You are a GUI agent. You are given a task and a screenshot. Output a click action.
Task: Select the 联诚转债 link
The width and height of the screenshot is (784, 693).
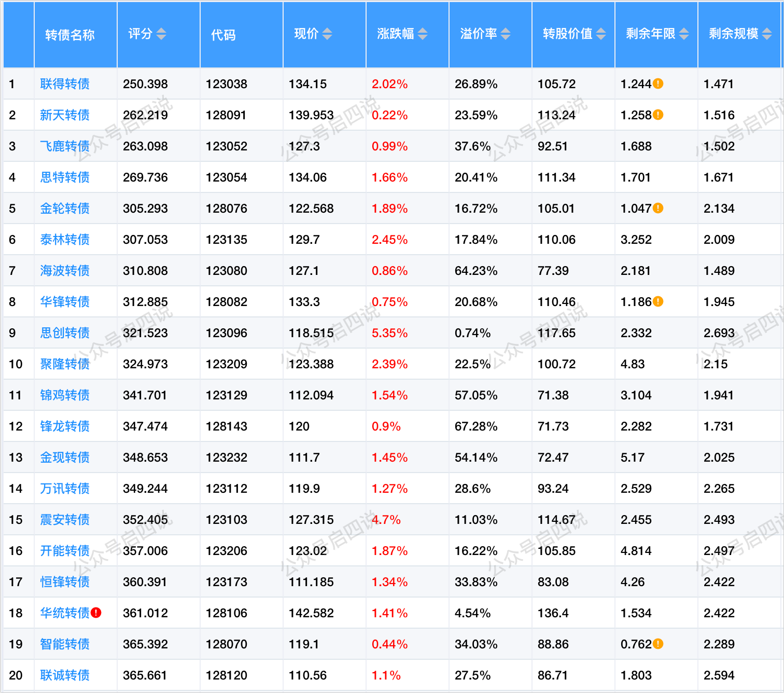(65, 675)
